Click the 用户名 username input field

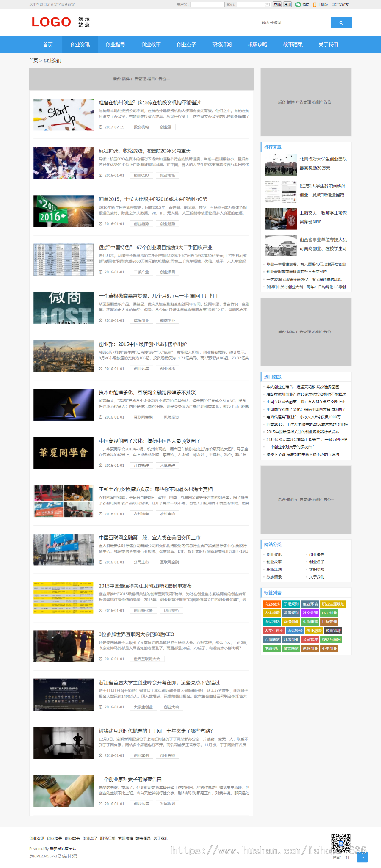207,4
